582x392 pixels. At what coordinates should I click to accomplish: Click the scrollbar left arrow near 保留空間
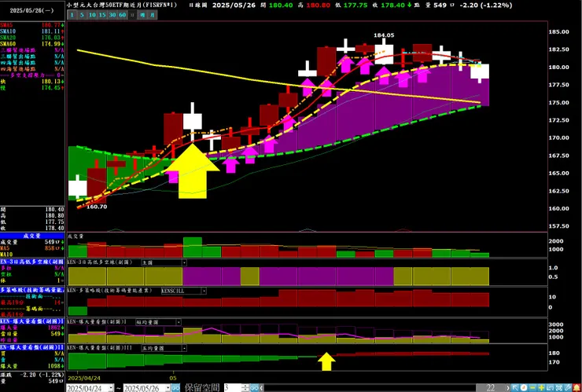[261, 388]
